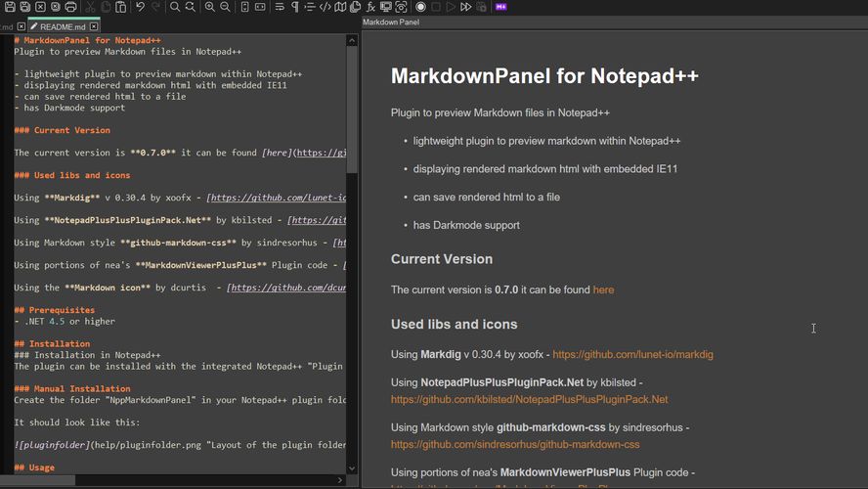
Task: Close the README.md tab
Action: coord(94,26)
